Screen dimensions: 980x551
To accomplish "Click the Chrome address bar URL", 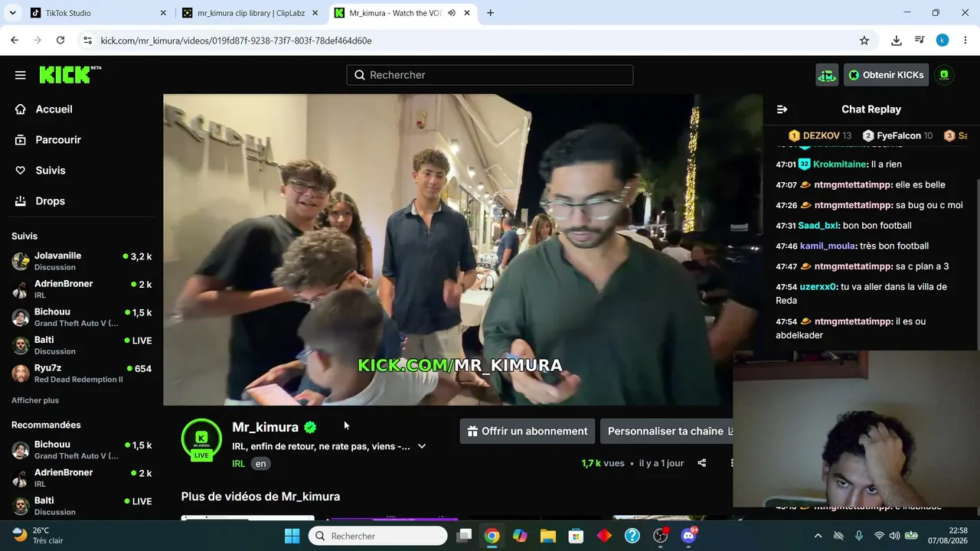I will click(236, 41).
